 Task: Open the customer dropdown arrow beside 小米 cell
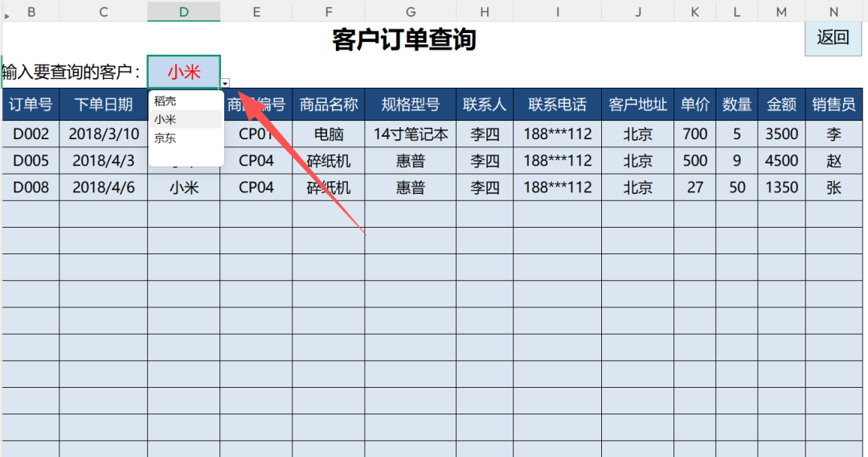(x=226, y=83)
